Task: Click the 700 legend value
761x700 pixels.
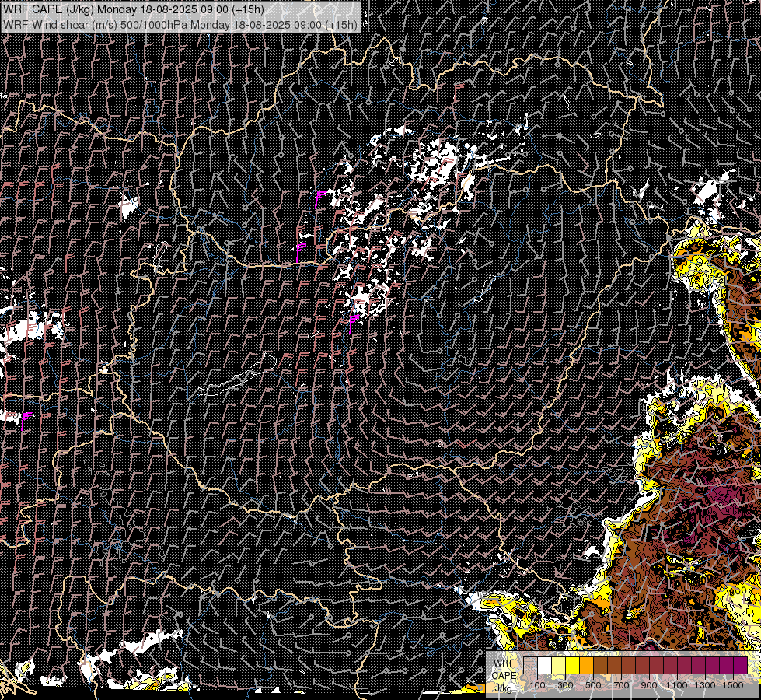Action: [621, 685]
